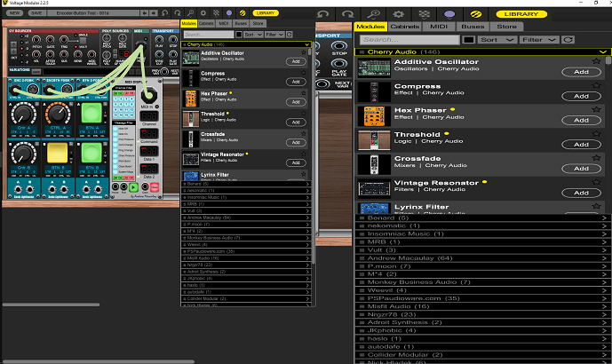Screen dimensions: 612x364
Task: Click the Additive Oscillator thumbnail in the enlarged library
Action: point(374,67)
